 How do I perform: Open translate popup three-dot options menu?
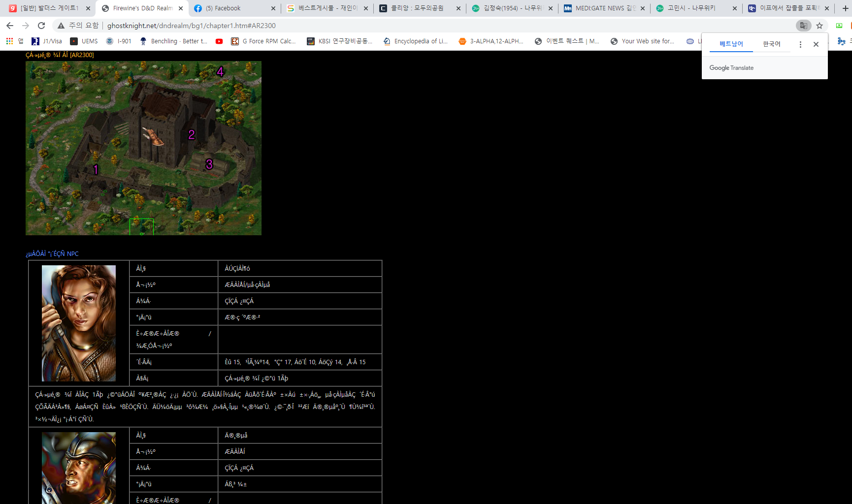tap(800, 44)
